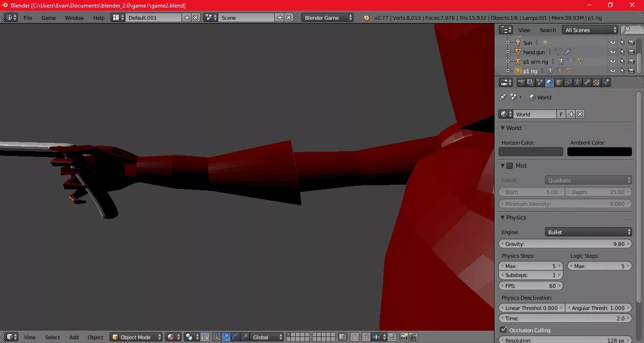This screenshot has width=644, height=343.
Task: Switch to the Object properties cube icon
Action: (558, 82)
